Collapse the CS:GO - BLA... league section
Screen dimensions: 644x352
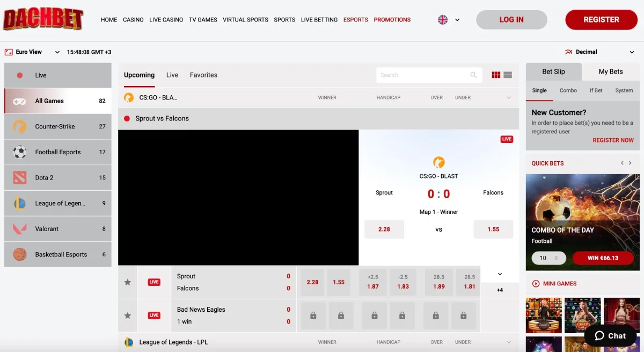pyautogui.click(x=509, y=98)
